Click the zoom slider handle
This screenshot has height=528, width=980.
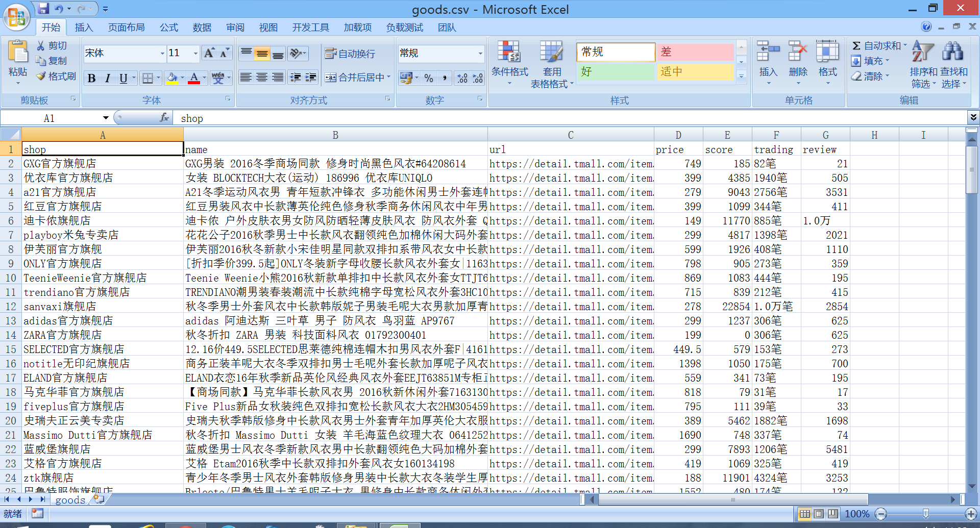click(926, 514)
